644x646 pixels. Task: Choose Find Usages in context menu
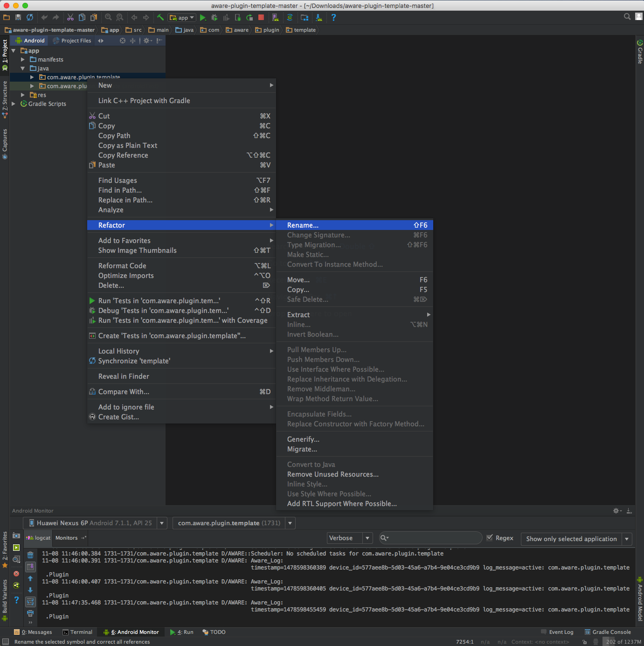click(x=181, y=181)
